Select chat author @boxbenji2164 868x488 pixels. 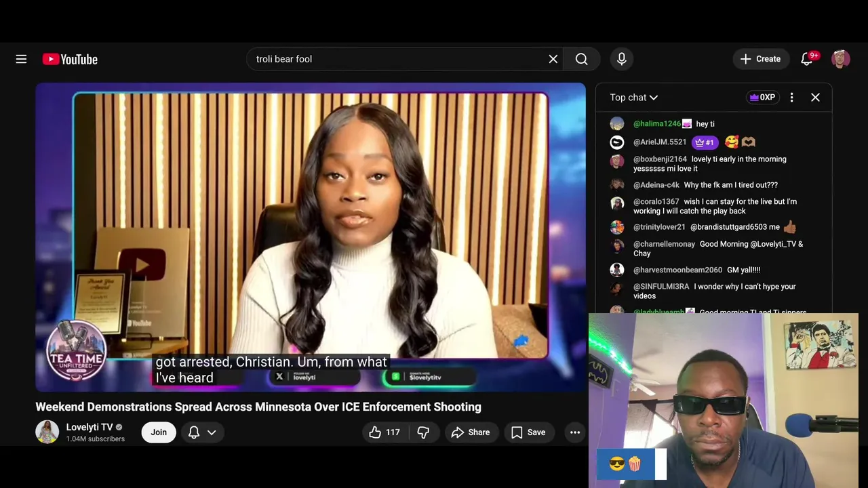point(660,159)
